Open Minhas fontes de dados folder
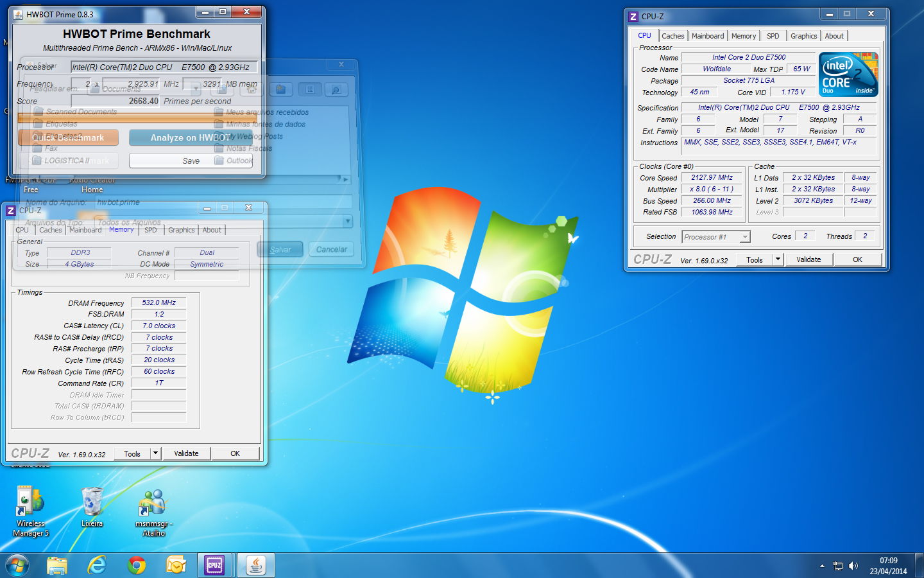The image size is (924, 578). (x=260, y=125)
